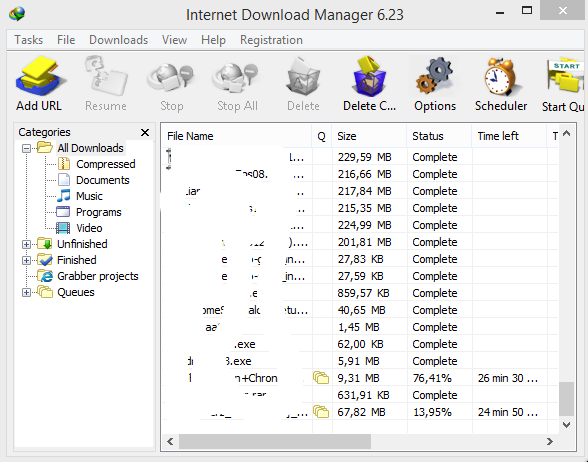Click the '26 min 30' time left cell
The height and width of the screenshot is (462, 588).
[x=508, y=378]
